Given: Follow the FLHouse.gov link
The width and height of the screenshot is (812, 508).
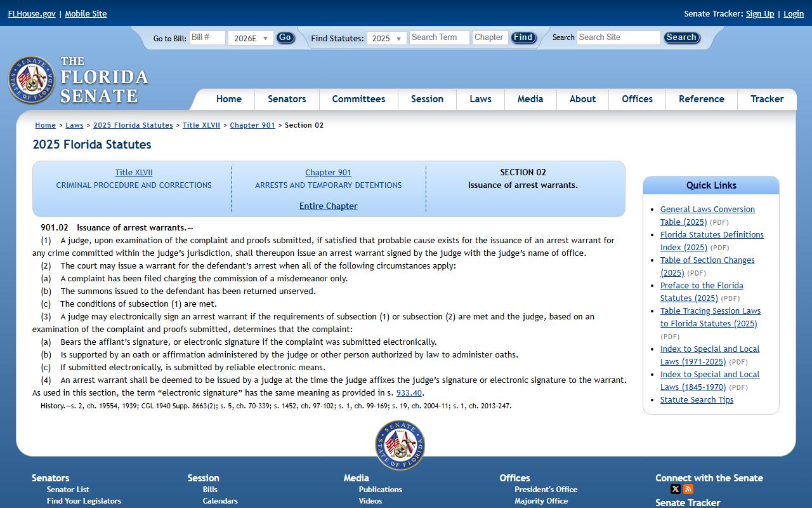Looking at the screenshot, I should click(x=32, y=13).
